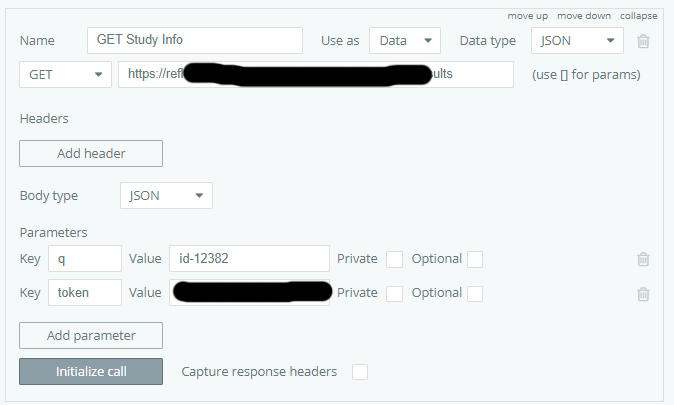Click the Add header button
The image size is (674, 405).
(x=91, y=153)
